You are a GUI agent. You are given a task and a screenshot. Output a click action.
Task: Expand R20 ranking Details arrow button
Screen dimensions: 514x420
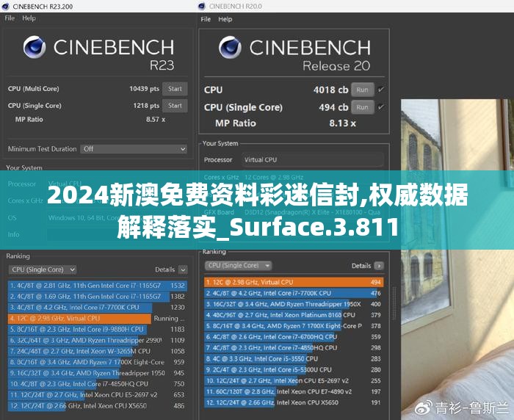point(379,266)
